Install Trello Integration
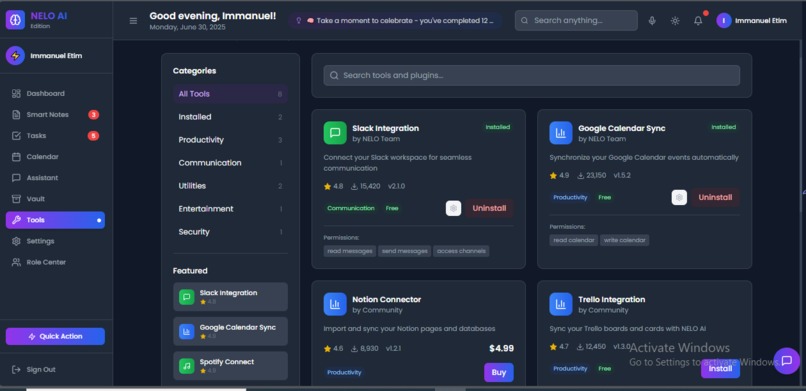Image resolution: width=806 pixels, height=391 pixels. coord(720,368)
